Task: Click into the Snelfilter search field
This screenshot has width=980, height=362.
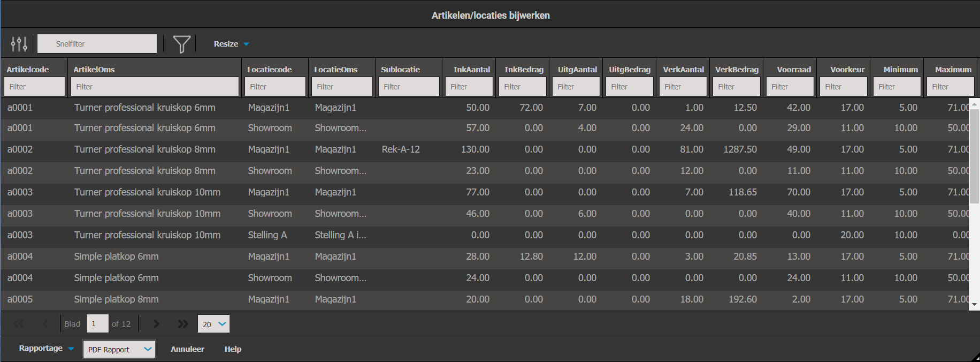Action: coord(97,44)
